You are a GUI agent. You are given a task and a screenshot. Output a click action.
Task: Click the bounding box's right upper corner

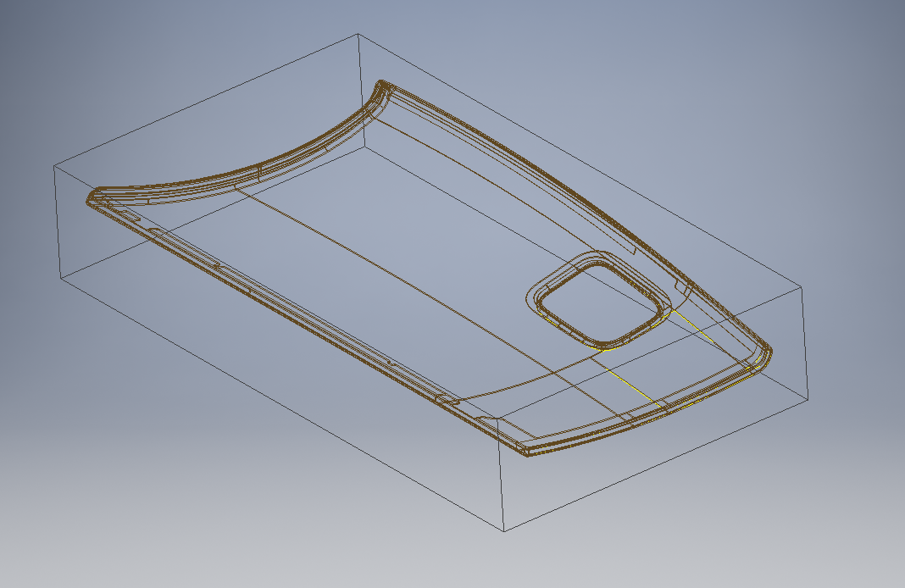pos(802,286)
